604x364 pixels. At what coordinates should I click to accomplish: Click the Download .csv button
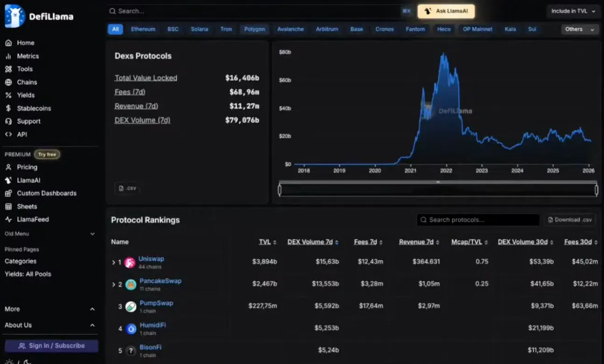[570, 220]
